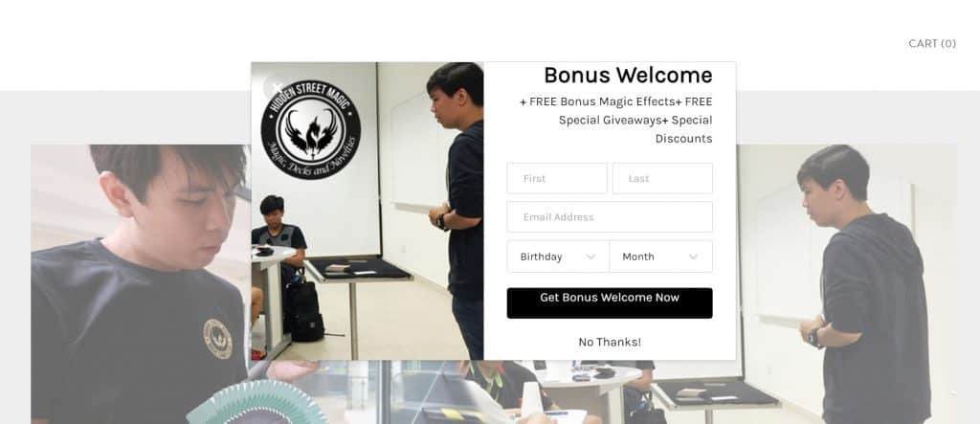Click the chevron arrow in Month dropdown
This screenshot has width=980, height=424.
click(693, 257)
